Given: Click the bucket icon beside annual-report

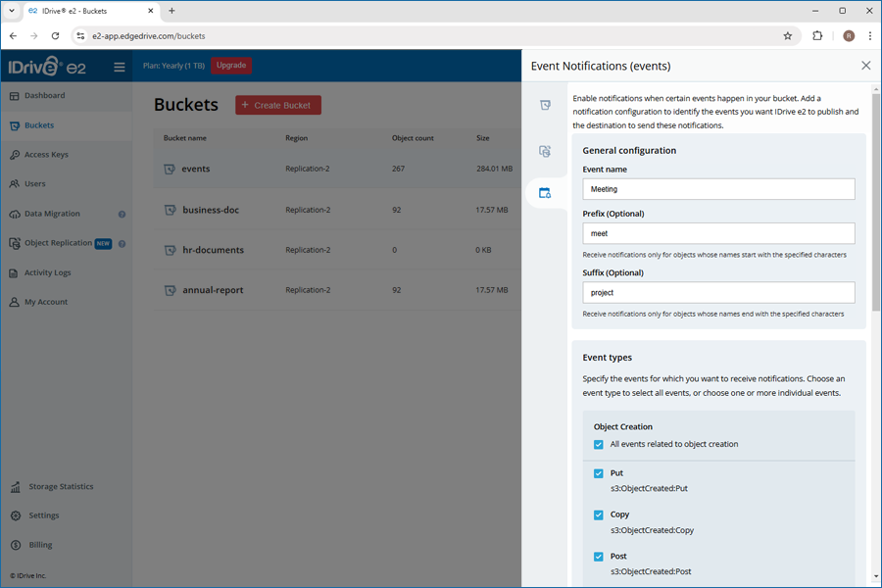Looking at the screenshot, I should coord(170,290).
